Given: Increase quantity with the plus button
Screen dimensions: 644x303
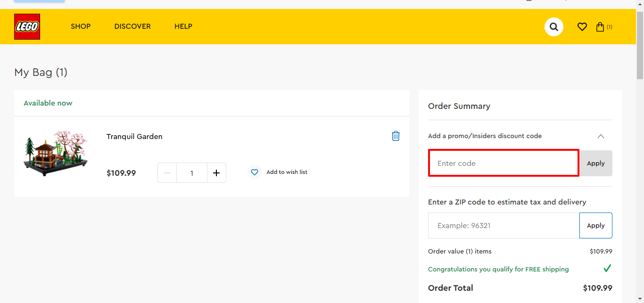Looking at the screenshot, I should 216,173.
